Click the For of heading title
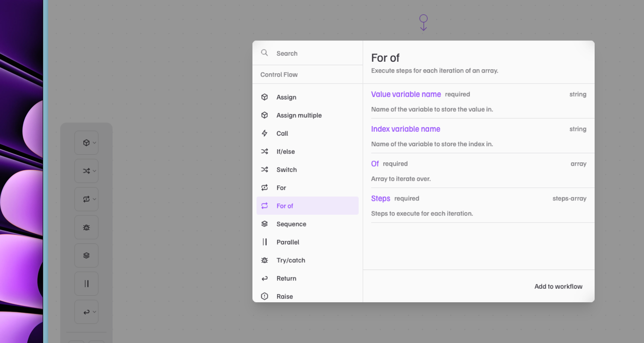The height and width of the screenshot is (343, 644). tap(385, 58)
